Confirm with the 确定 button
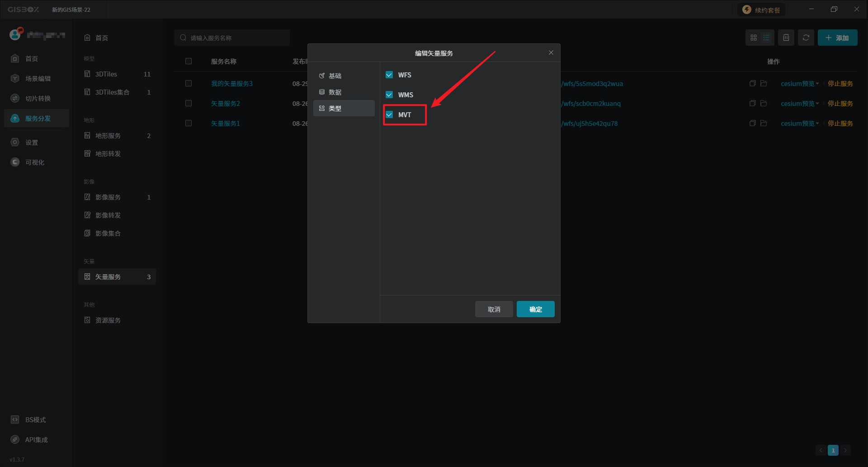 click(x=535, y=309)
